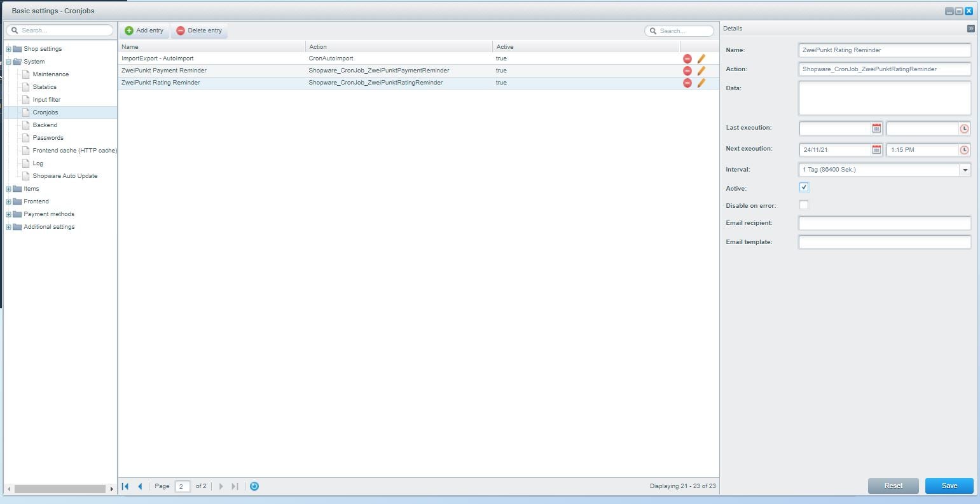This screenshot has width=980, height=504.
Task: Delete ZweiPunkt Rating Reminder via red icon
Action: (687, 83)
